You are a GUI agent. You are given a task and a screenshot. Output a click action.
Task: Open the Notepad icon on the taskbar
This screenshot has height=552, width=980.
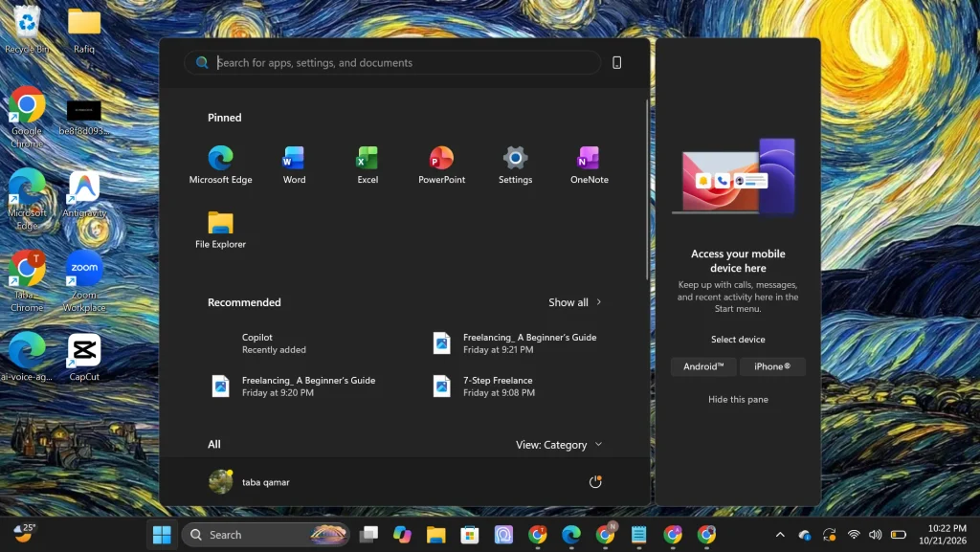point(638,535)
